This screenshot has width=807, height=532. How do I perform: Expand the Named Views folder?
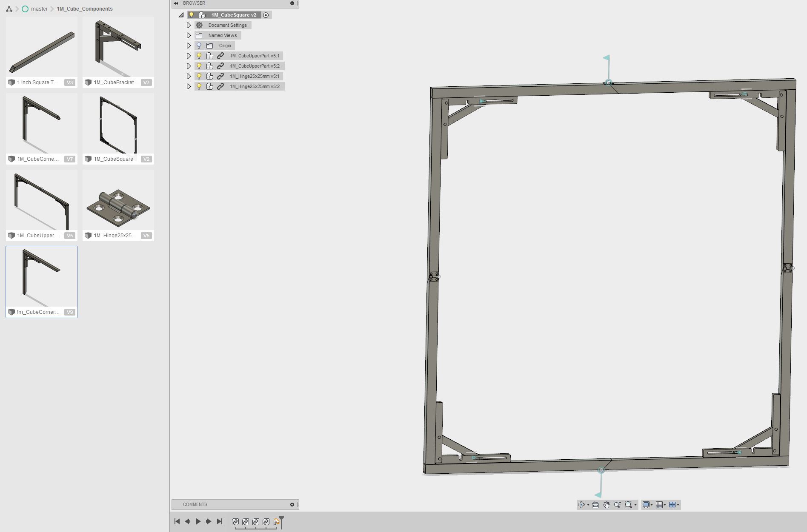coord(189,35)
